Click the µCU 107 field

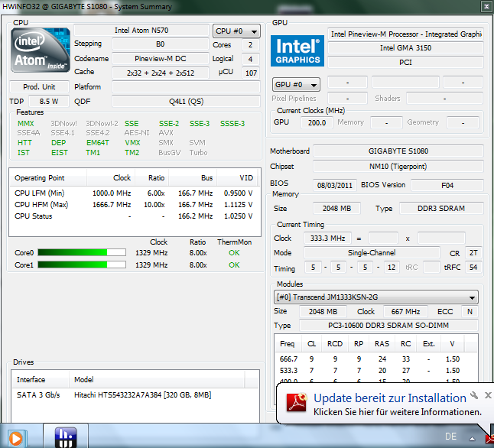coord(251,73)
